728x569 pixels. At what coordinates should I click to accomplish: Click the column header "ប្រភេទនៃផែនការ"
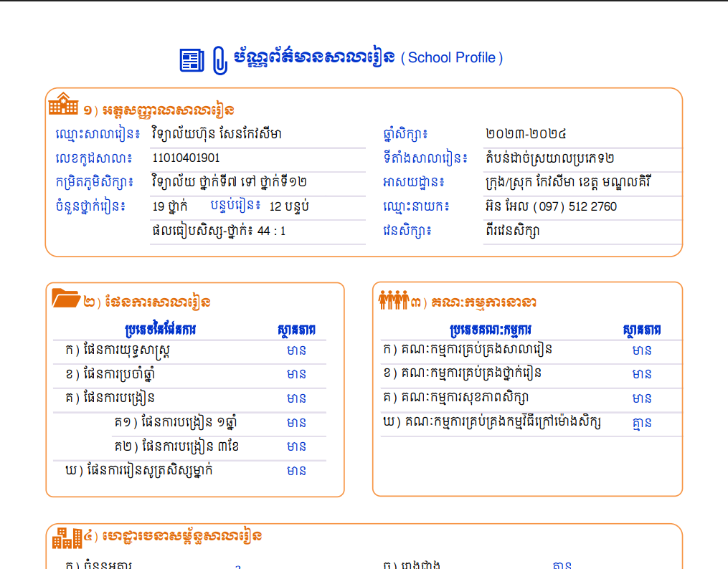click(161, 330)
